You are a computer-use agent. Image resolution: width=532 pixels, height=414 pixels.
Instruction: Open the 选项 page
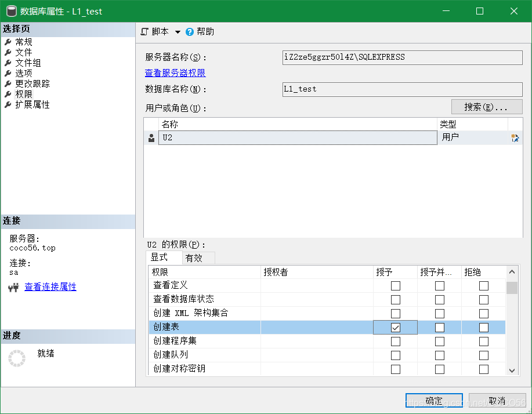(24, 73)
